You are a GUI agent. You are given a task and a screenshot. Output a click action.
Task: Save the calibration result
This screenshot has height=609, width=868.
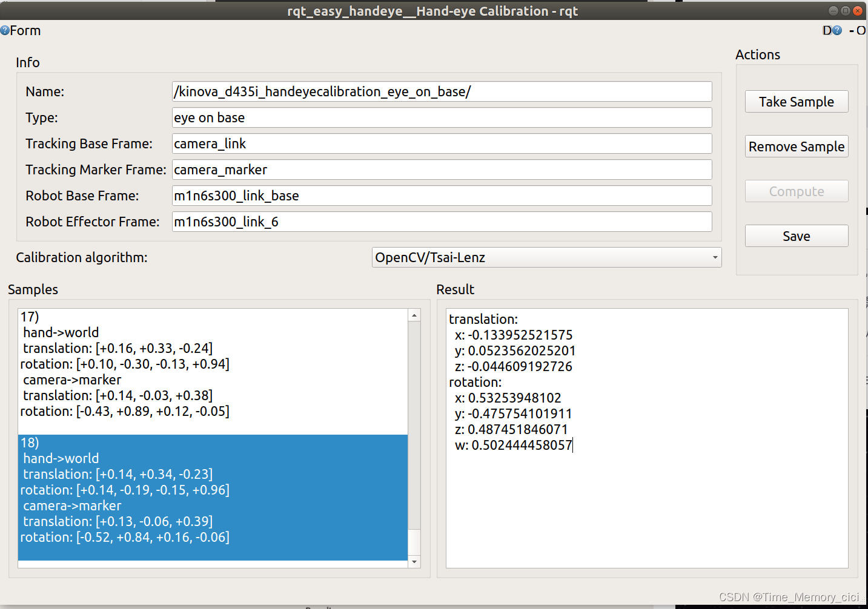[797, 236]
